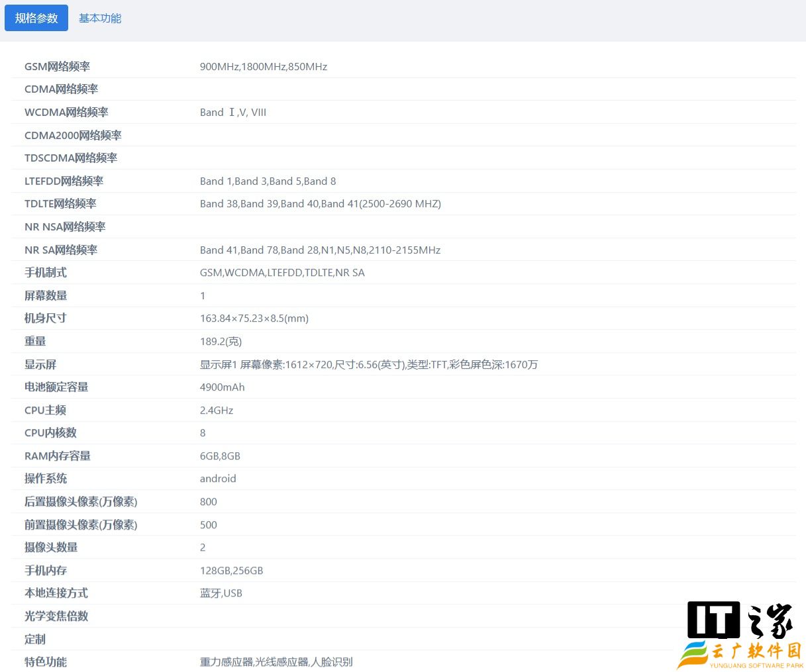The image size is (806, 672).
Task: Click the RAM内存容量 label
Action: pyautogui.click(x=58, y=456)
